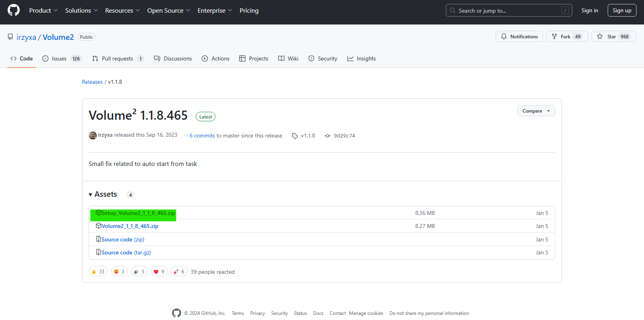Click the v1.1.8 tag link
Viewport: 644px width, 320px height.
point(303,136)
